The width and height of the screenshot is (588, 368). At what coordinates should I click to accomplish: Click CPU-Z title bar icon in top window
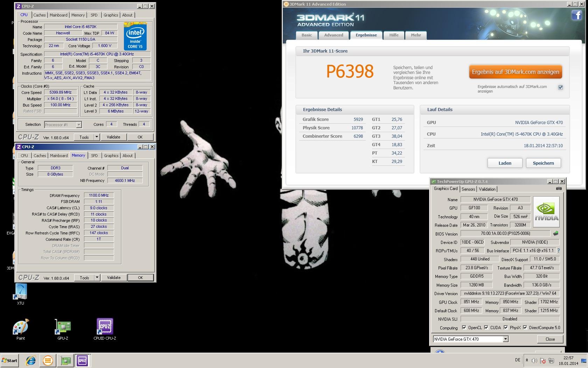tap(19, 6)
